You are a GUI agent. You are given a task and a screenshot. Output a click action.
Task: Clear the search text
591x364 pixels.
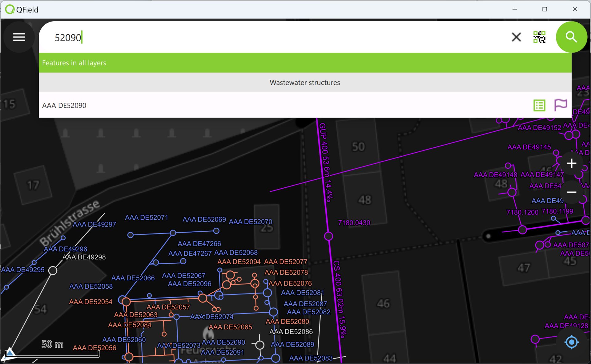tap(516, 37)
